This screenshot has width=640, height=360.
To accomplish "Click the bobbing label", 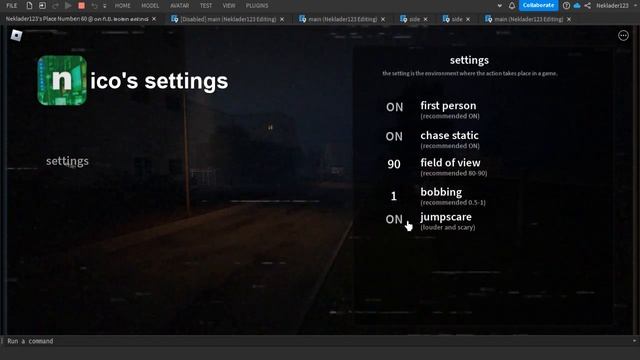I will point(441,192).
